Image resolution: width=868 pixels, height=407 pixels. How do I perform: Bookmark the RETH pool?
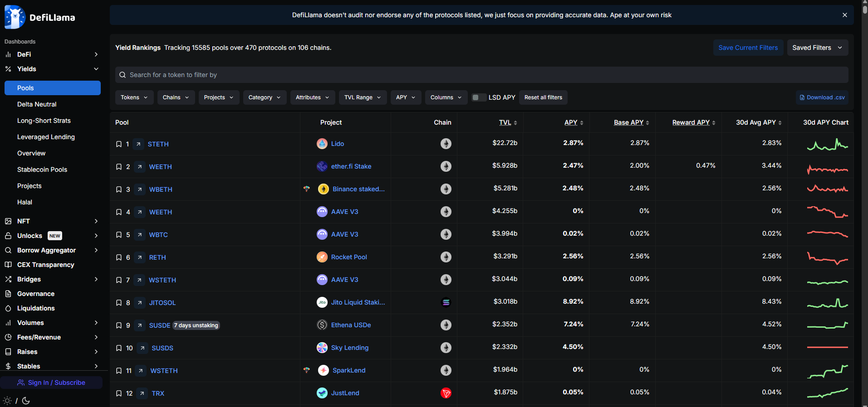click(x=119, y=257)
